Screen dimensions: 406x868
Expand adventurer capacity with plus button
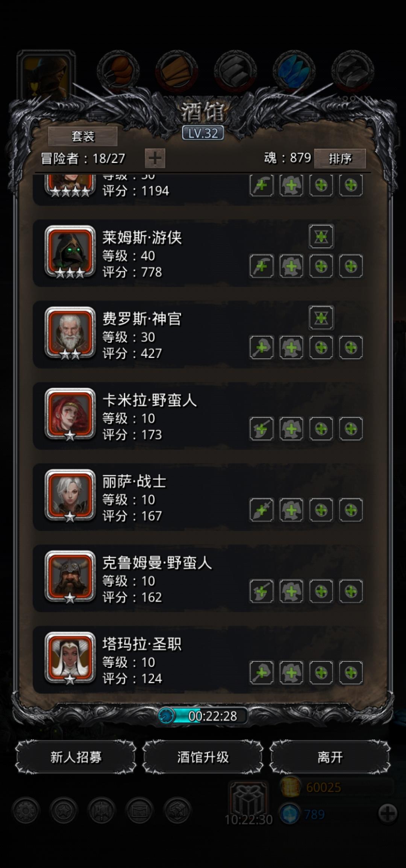click(155, 158)
